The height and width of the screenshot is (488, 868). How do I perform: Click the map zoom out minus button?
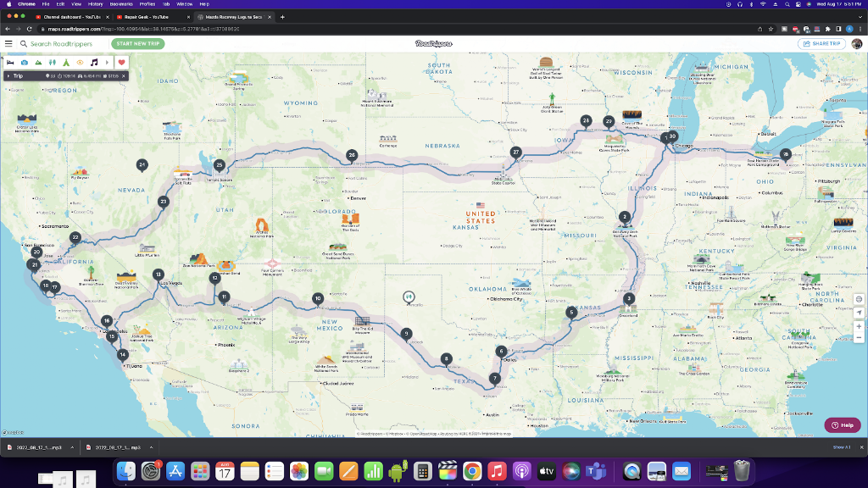[x=859, y=338]
